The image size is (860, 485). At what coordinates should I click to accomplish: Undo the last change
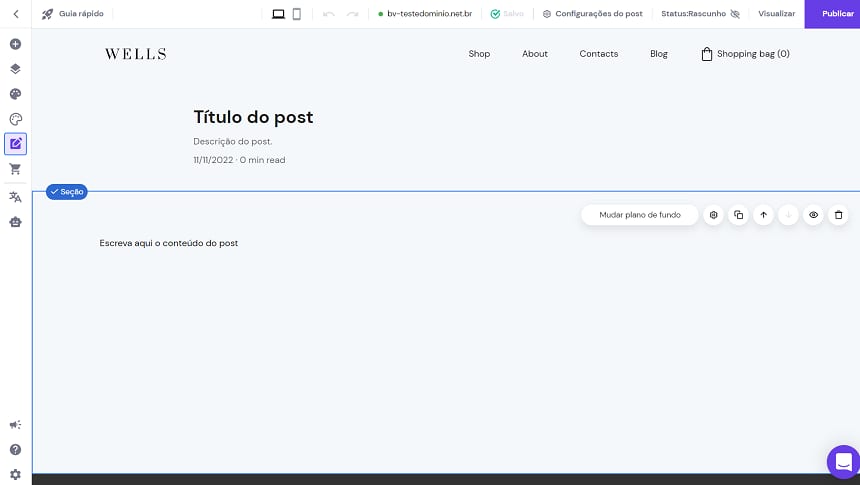pyautogui.click(x=329, y=14)
